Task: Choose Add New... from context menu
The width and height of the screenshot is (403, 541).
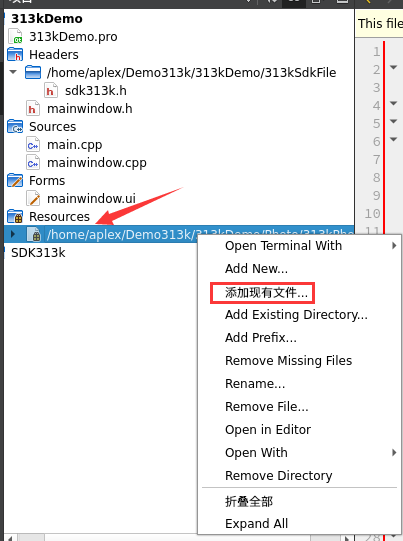Action: (x=299, y=268)
